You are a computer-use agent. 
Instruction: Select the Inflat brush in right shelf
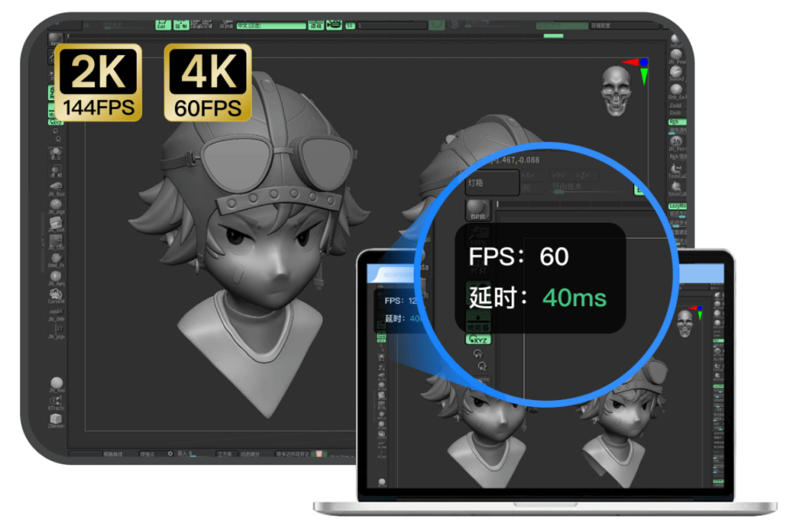[676, 40]
